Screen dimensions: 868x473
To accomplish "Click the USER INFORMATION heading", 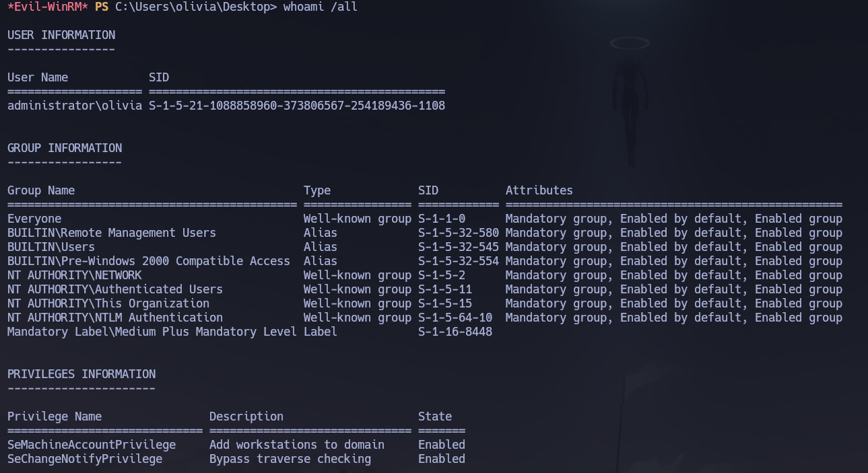I will pos(61,34).
